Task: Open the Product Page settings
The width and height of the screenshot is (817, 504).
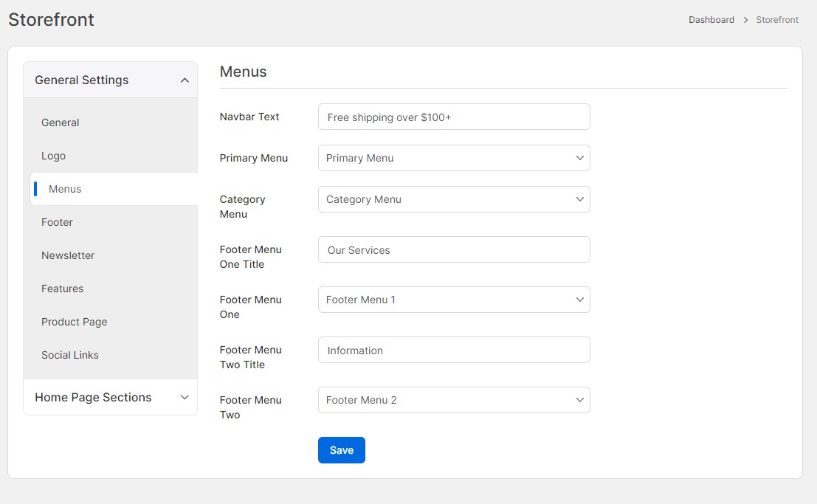Action: pos(75,322)
